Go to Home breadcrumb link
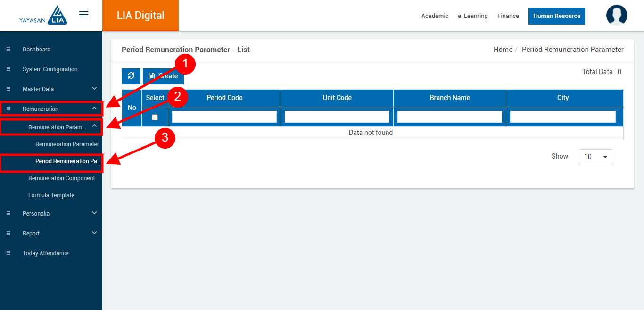The image size is (644, 310). point(503,50)
